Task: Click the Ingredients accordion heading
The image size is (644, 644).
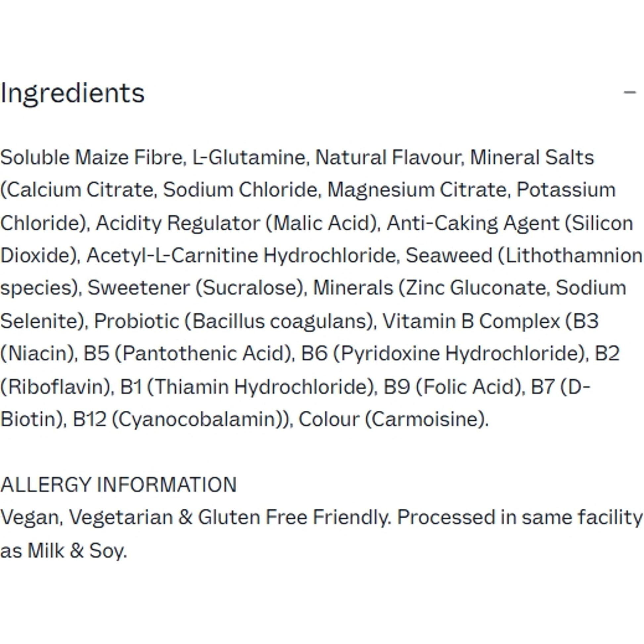Action: [73, 93]
